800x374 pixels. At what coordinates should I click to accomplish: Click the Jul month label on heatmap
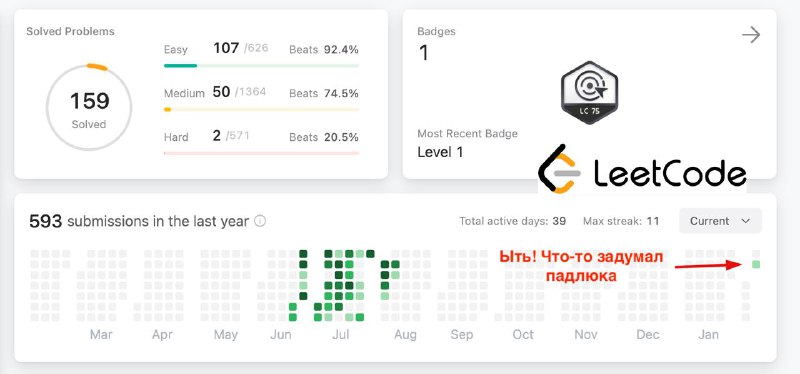tap(340, 335)
